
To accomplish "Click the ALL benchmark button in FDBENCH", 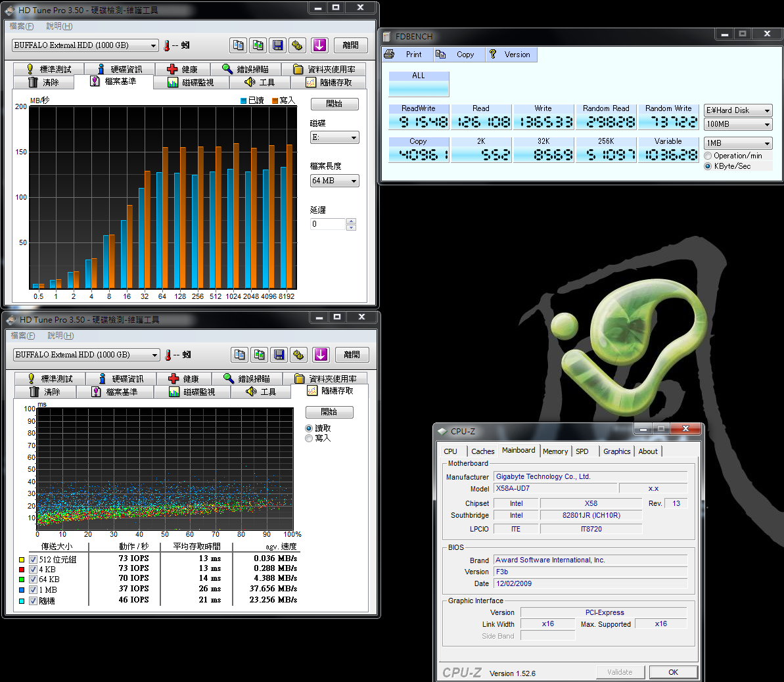I will coord(419,83).
